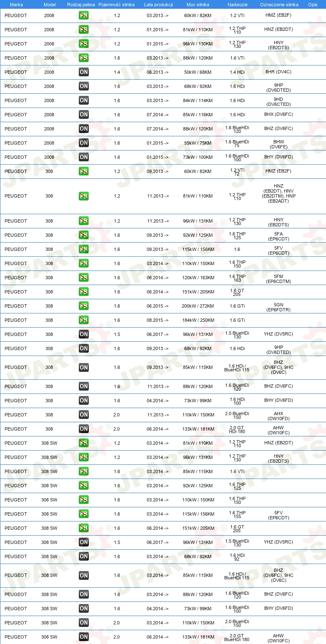Click the PB fuel icon in the 2008 96kW / 130KM row
Screen dimensions: 326x644
coord(84,44)
